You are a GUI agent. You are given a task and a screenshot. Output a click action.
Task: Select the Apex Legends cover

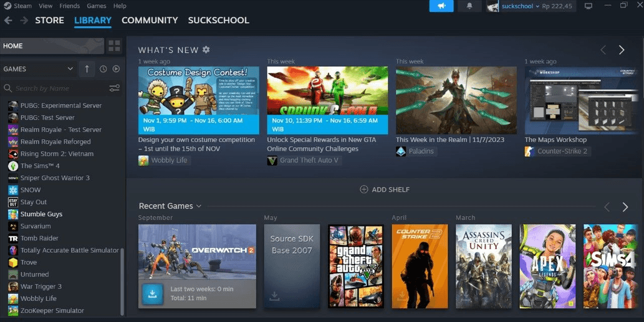coord(547,266)
